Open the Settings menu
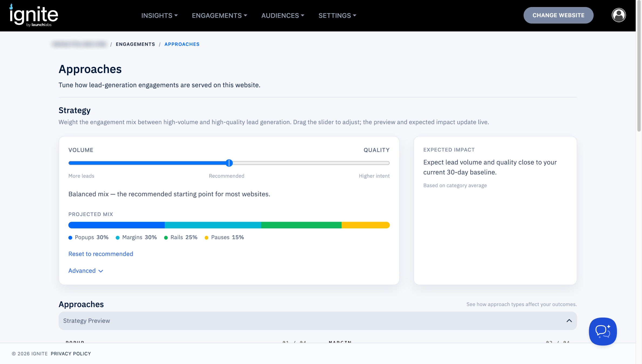The height and width of the screenshot is (364, 642). (x=337, y=15)
